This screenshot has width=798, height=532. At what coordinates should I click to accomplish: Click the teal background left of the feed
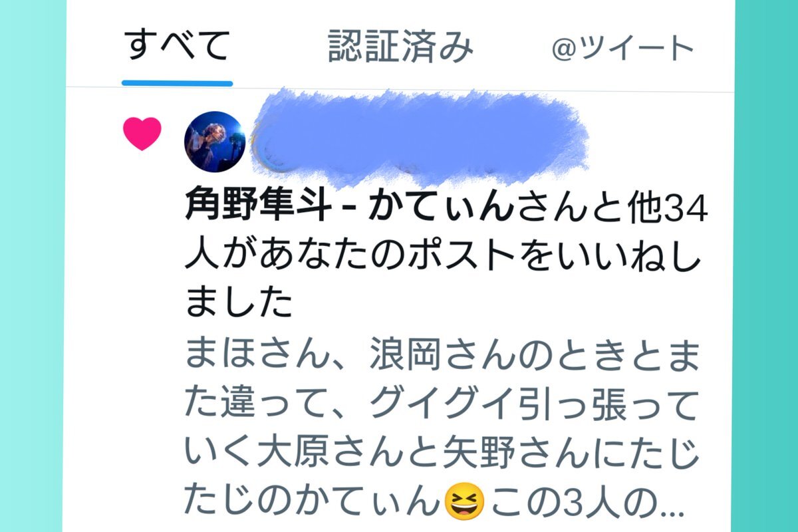click(x=33, y=266)
